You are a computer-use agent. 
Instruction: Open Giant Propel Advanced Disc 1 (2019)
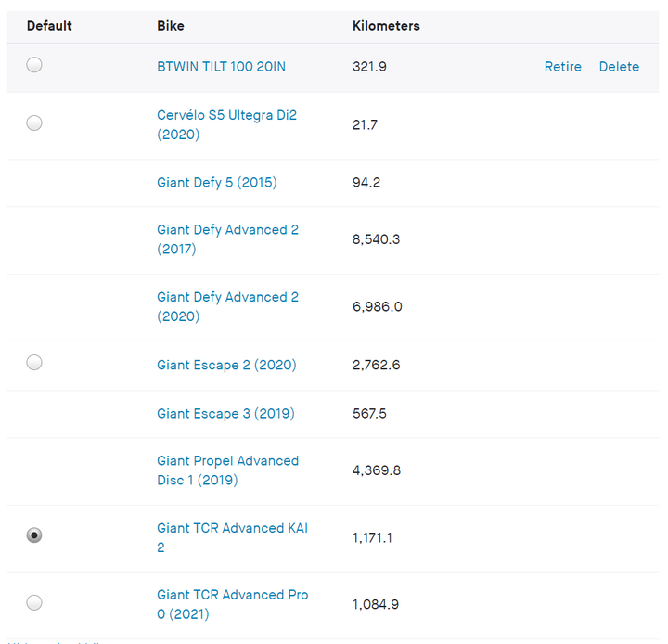click(227, 470)
